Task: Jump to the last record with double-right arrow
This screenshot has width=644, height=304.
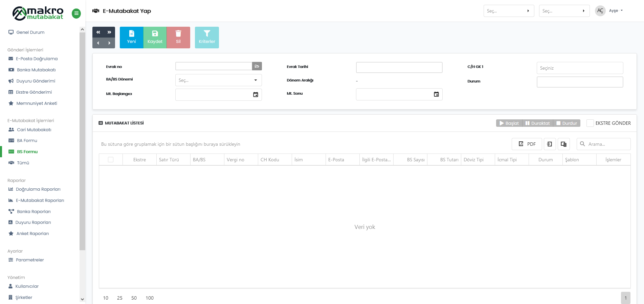Action: pyautogui.click(x=109, y=32)
